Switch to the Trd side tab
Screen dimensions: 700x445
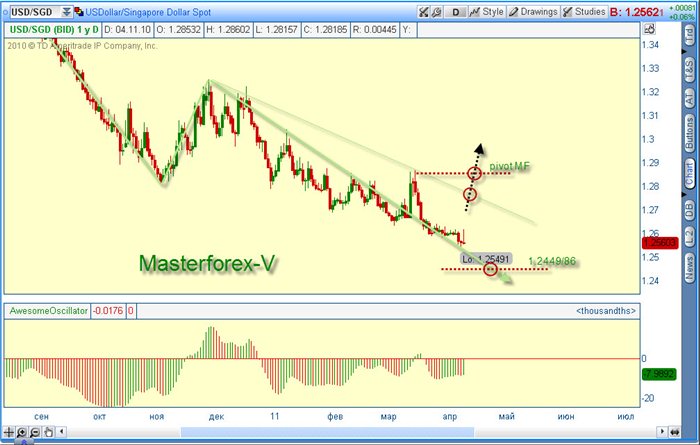[x=690, y=36]
